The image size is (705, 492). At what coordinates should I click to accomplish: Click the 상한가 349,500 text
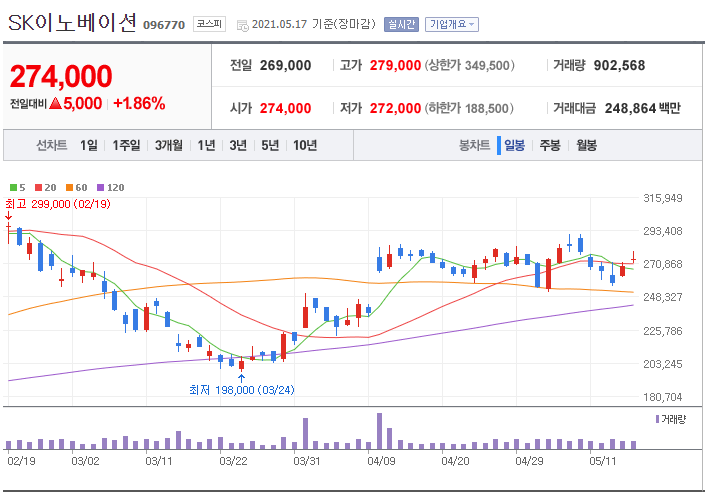coord(469,66)
